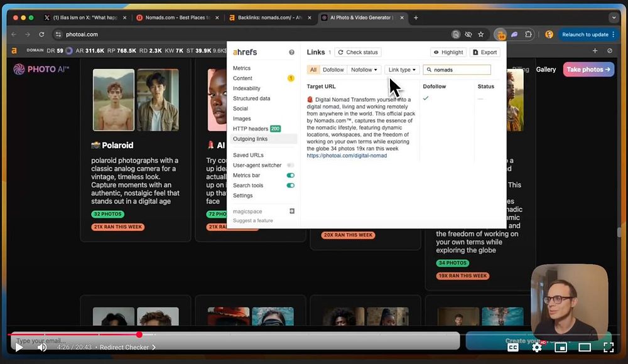Open the Gallery link
Screen dimensions: 628x364
(546, 69)
